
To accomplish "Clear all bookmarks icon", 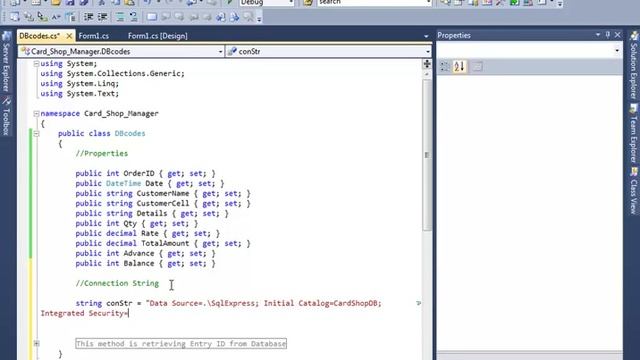I will 249,17.
